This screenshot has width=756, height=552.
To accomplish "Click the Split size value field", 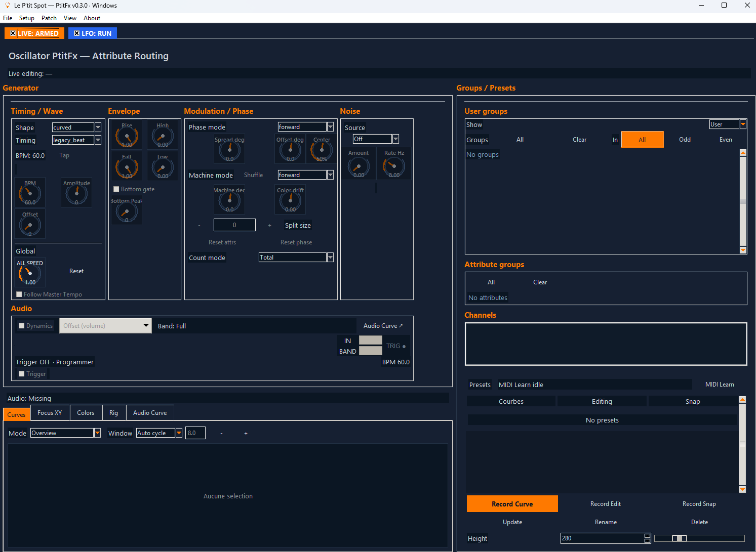I will tap(234, 225).
